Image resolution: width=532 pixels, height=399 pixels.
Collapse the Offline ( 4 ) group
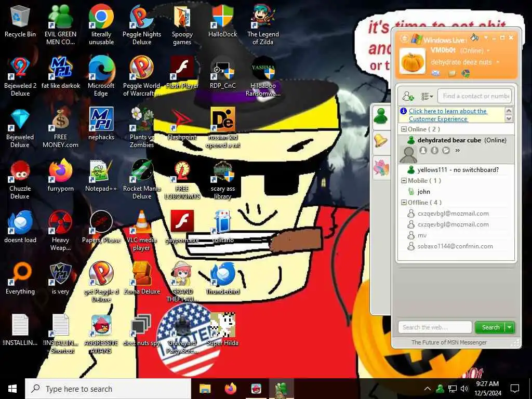click(x=404, y=203)
